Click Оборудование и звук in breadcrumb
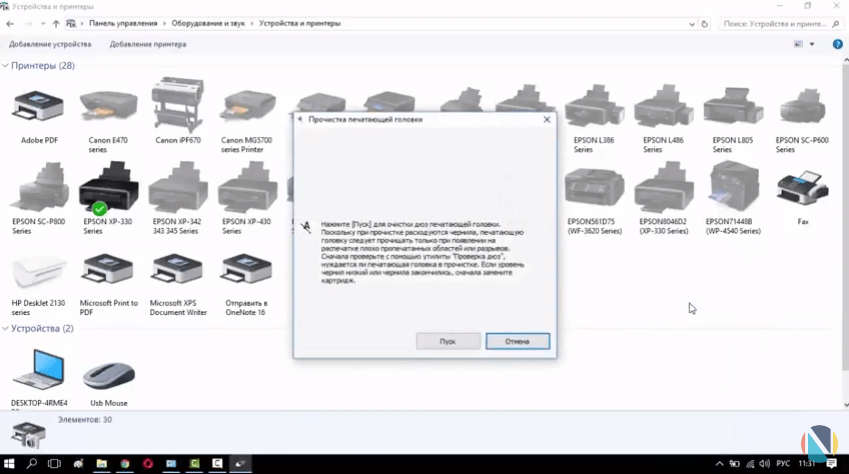849x474 pixels. (208, 24)
